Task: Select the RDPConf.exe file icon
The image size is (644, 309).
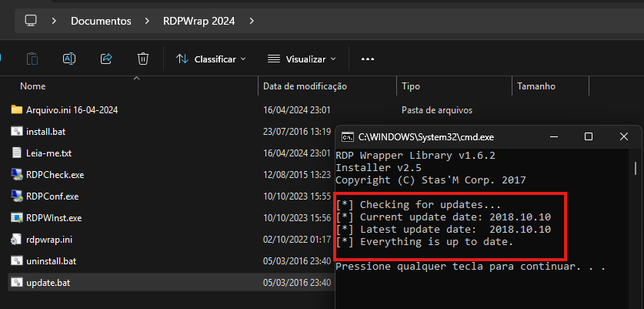Action: [17, 196]
